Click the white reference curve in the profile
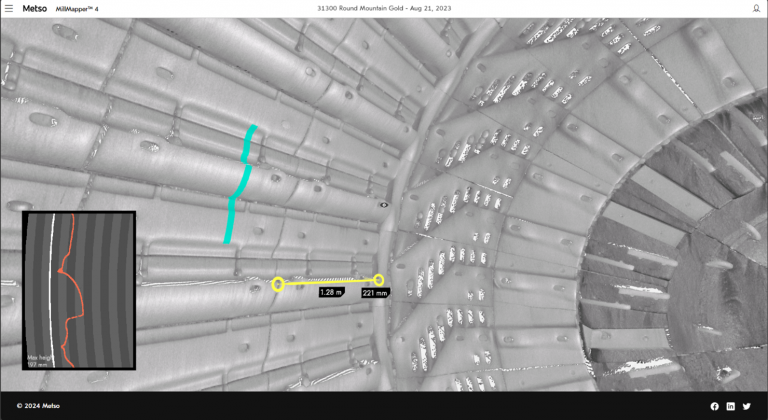The width and height of the screenshot is (768, 420). point(52,290)
